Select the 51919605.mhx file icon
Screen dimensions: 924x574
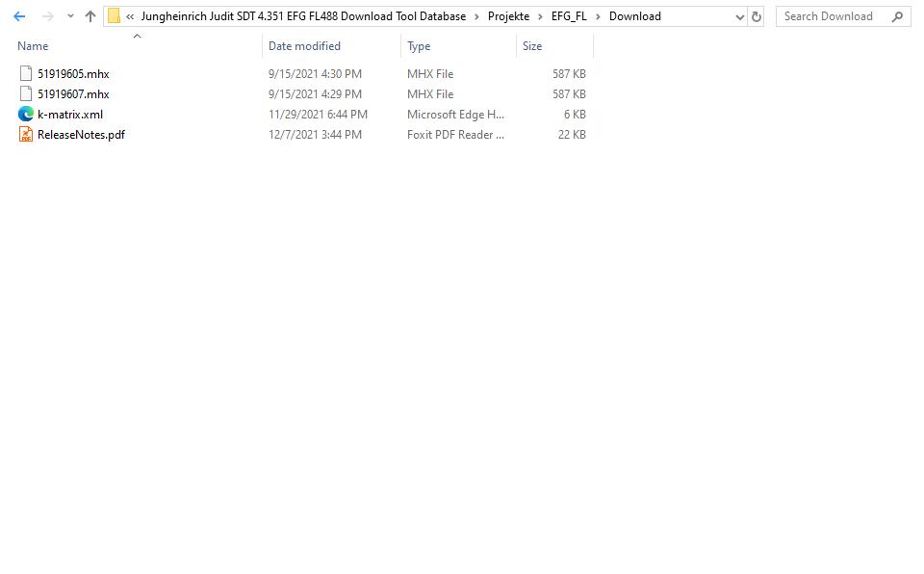click(x=25, y=73)
